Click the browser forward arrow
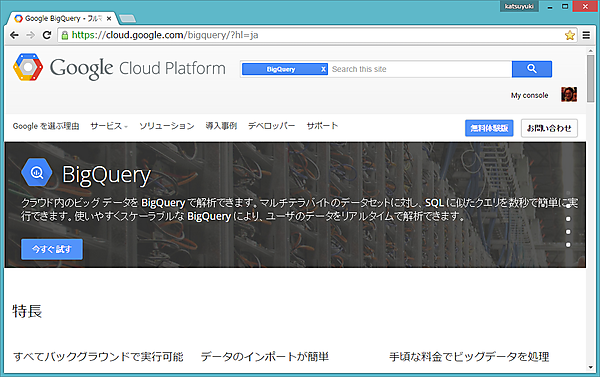 30,35
